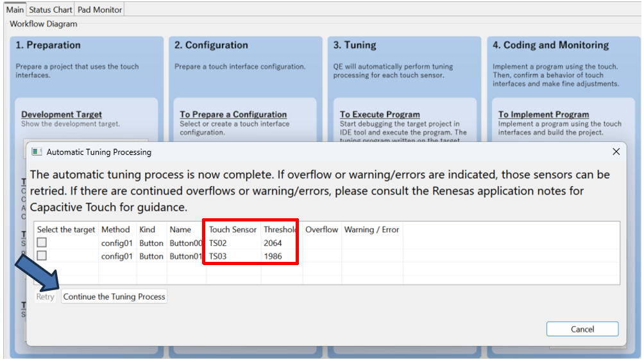Switch to the Main tab
The image size is (644, 362).
[x=15, y=10]
